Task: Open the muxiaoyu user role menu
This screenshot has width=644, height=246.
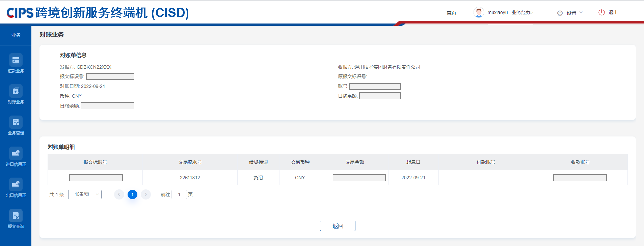Action: click(x=510, y=13)
